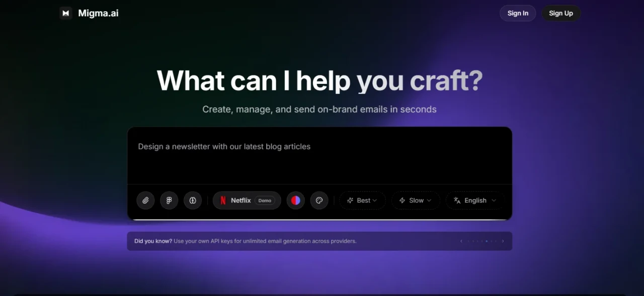Screen dimensions: 644x296
Task: Click the Demo badge next to Netflix
Action: (x=265, y=201)
